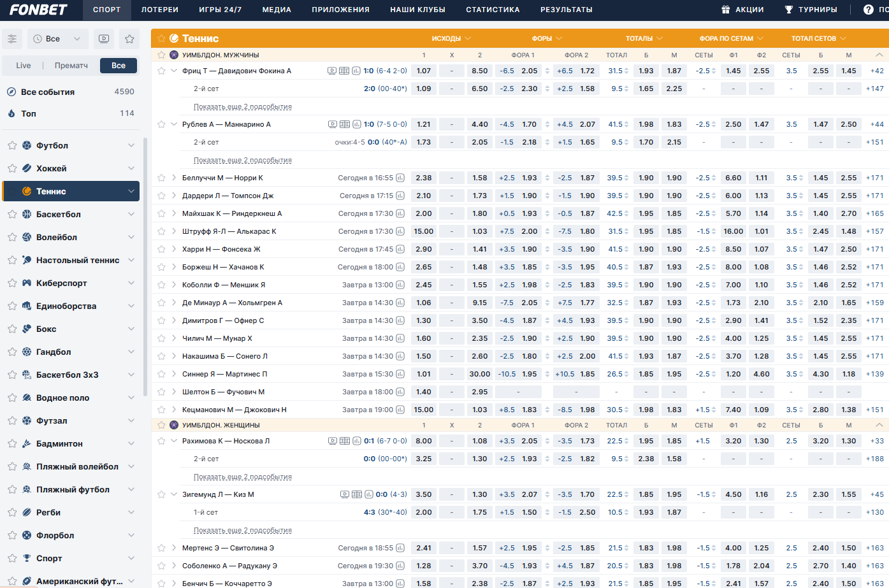This screenshot has height=588, width=889.
Task: Favorite match Мертенс Э — Свитолина Э
Action: pos(161,548)
